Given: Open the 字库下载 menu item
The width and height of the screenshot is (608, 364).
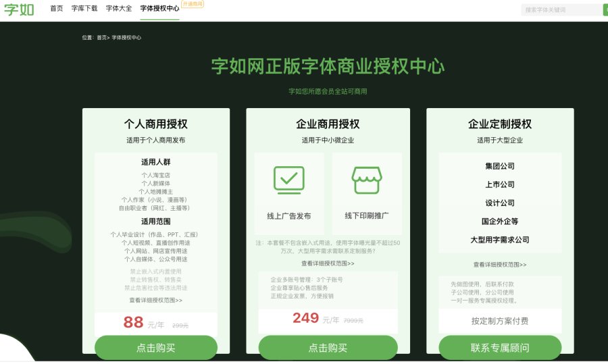Looking at the screenshot, I should tap(84, 8).
